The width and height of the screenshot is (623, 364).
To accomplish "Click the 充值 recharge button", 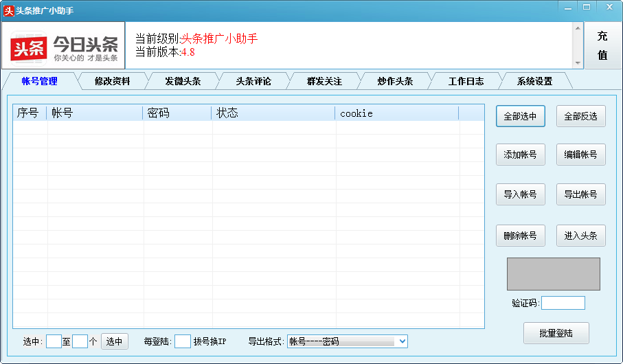I will click(602, 45).
